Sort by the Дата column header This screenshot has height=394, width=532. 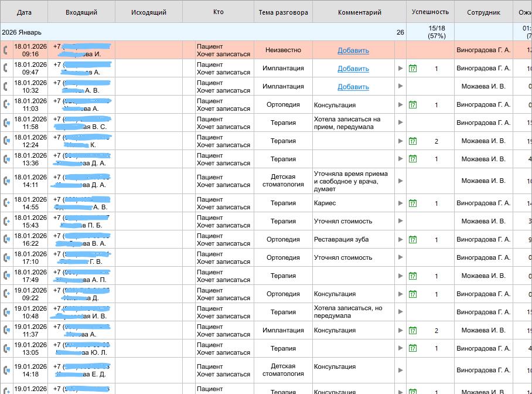(x=24, y=12)
